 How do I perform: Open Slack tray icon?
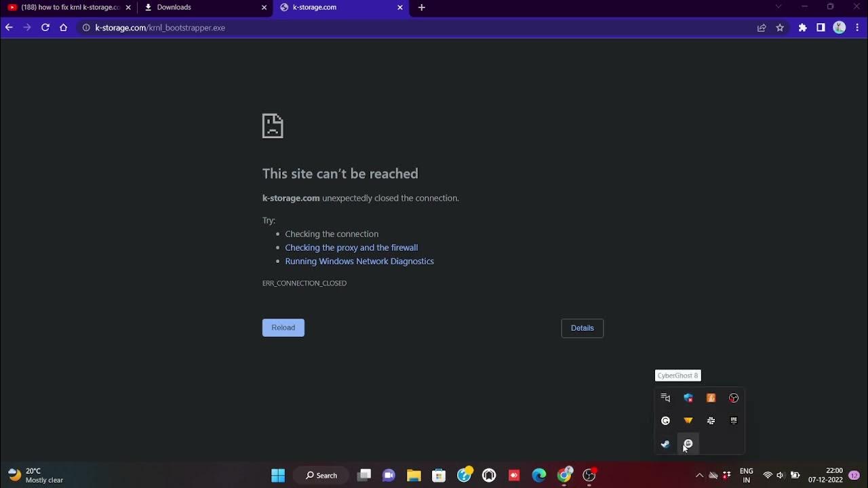tap(711, 421)
